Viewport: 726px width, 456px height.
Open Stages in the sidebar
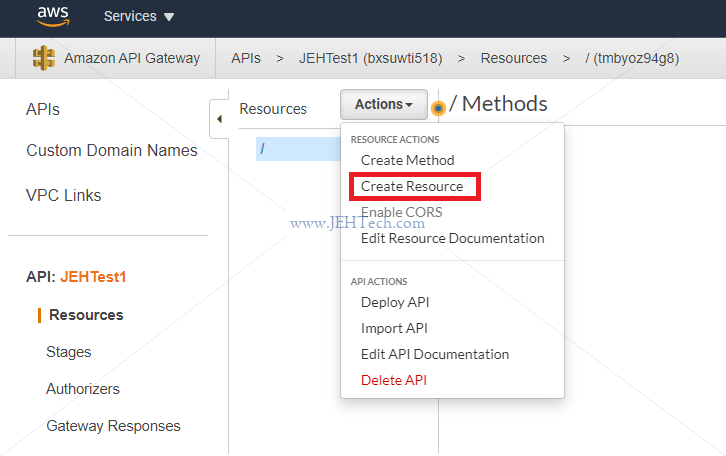[69, 352]
